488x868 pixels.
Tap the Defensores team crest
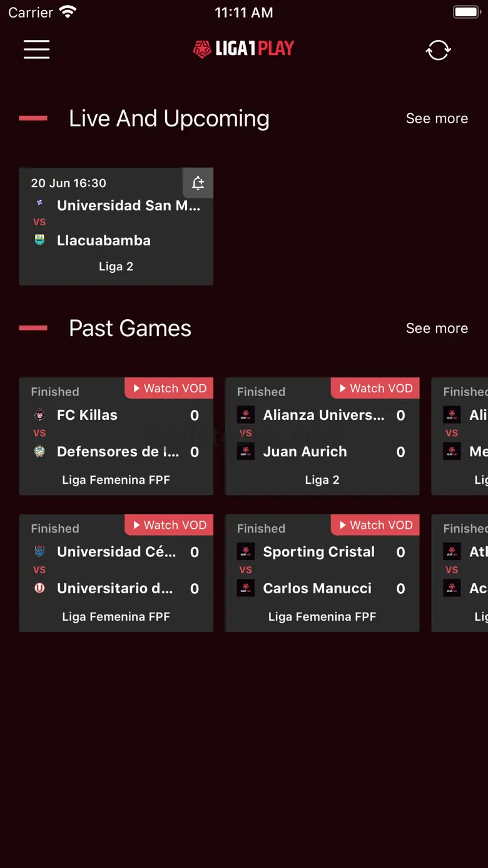(39, 451)
